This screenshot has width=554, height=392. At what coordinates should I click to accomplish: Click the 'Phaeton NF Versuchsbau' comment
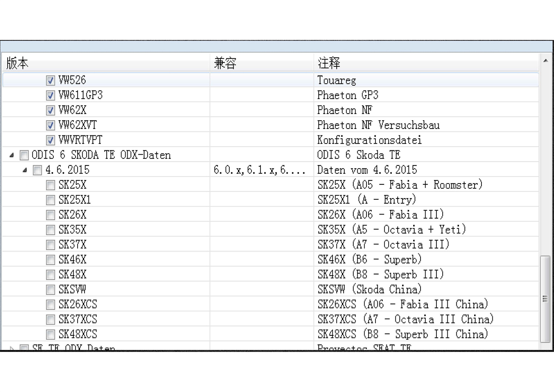[x=378, y=125]
